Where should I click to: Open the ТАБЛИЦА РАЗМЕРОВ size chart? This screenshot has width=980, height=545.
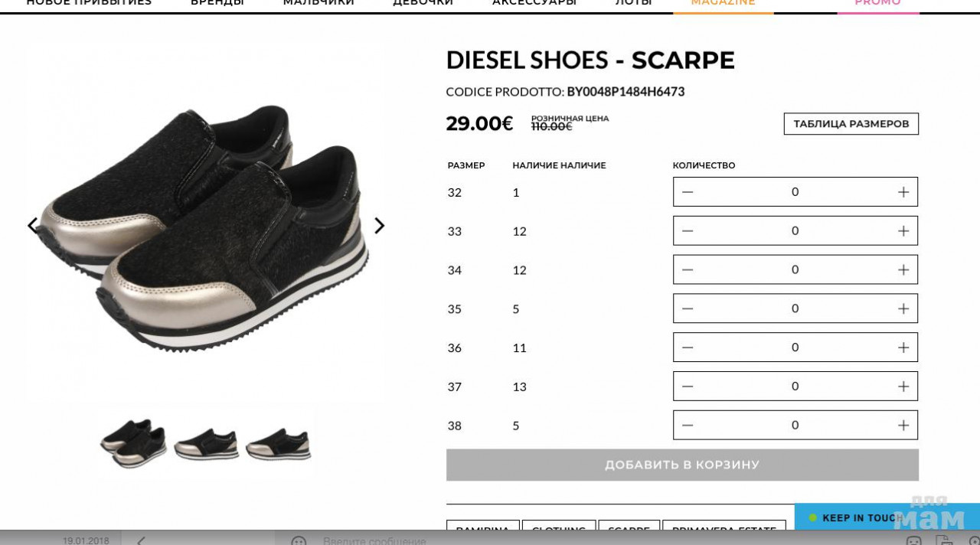click(851, 124)
